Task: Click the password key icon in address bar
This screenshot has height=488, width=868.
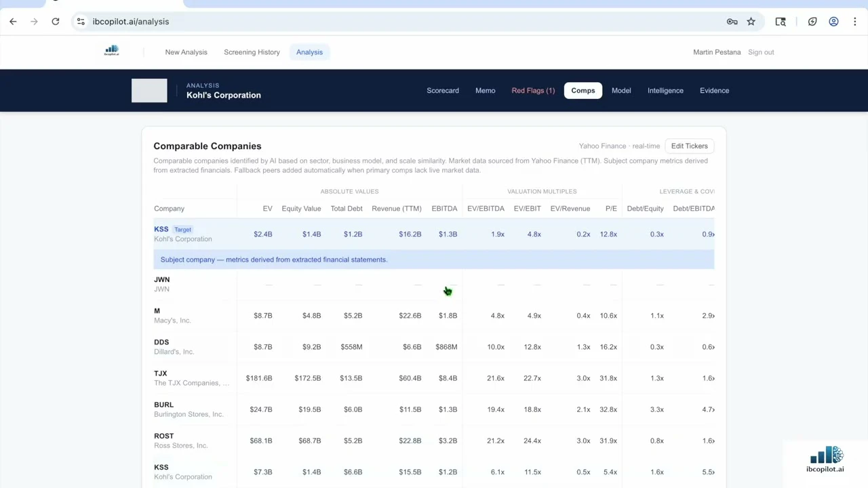Action: click(732, 22)
